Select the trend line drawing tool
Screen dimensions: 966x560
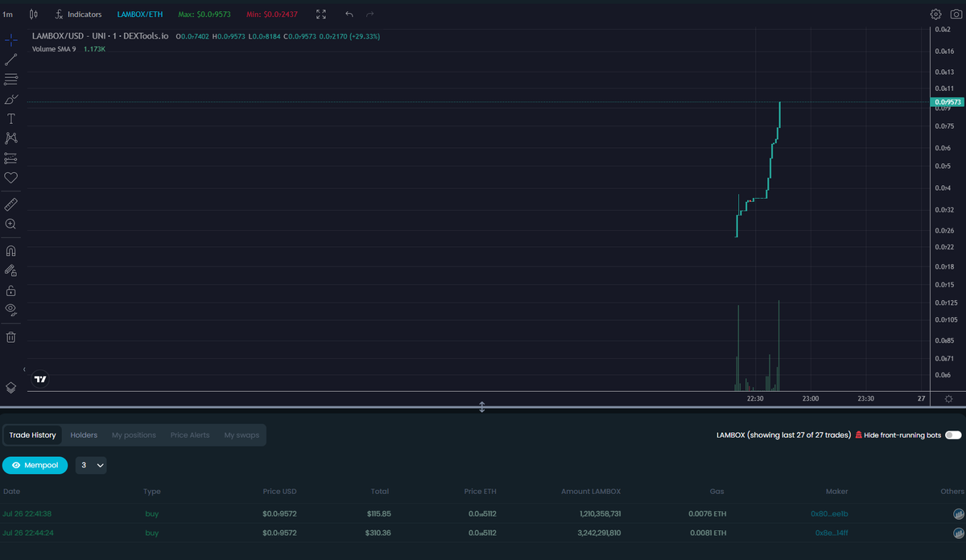[x=11, y=60]
